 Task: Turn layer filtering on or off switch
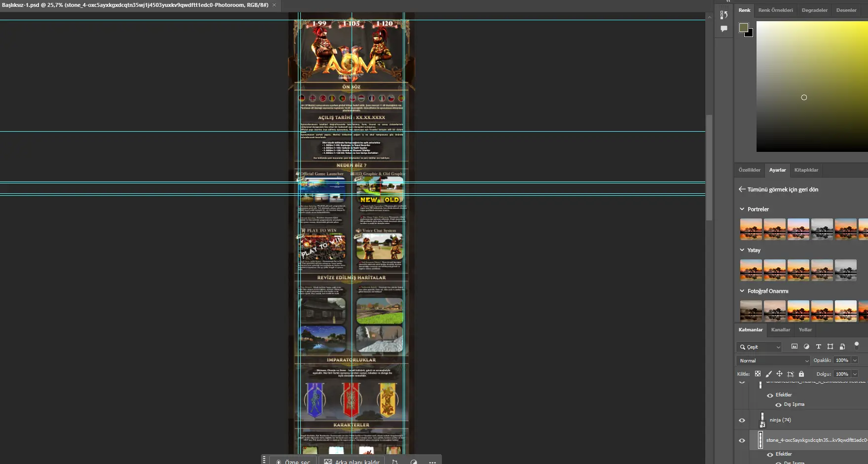pyautogui.click(x=857, y=345)
